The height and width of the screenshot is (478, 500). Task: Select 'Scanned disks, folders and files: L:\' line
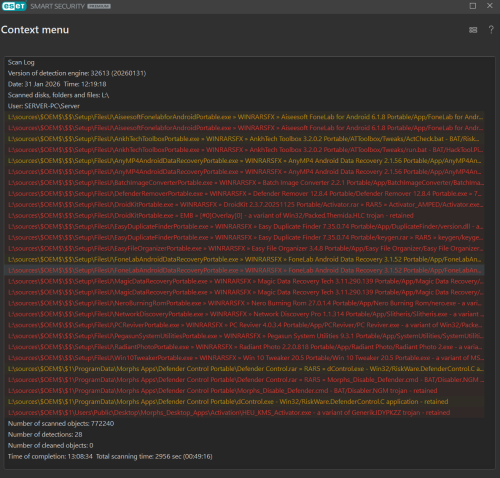coord(58,95)
